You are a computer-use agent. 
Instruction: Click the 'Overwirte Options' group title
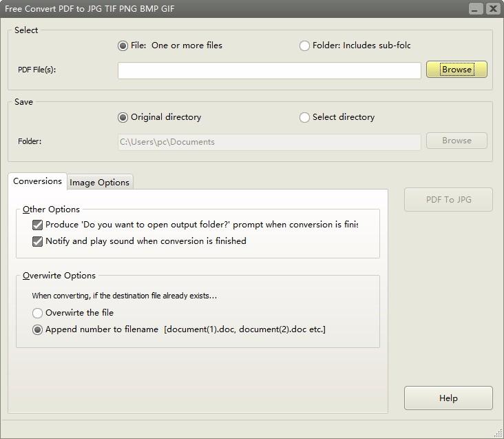[x=59, y=276]
